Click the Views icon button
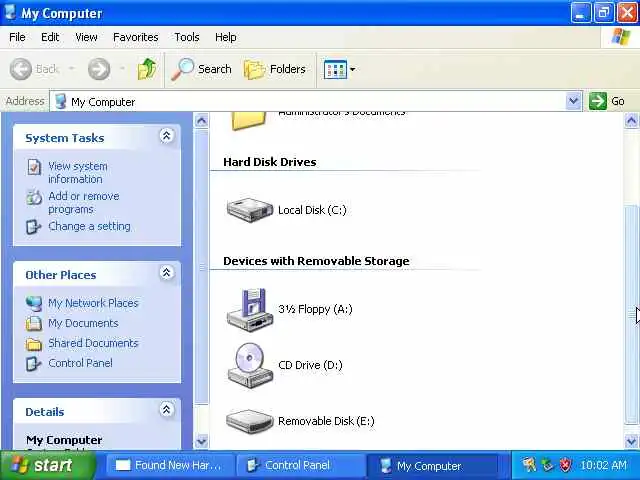 point(335,69)
